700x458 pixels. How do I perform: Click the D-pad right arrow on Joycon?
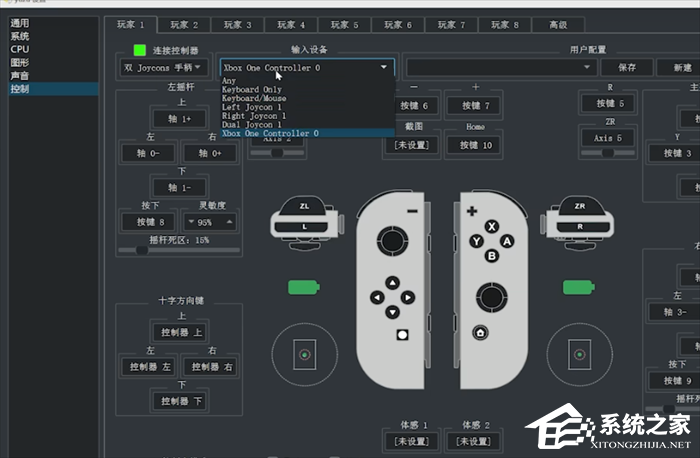pyautogui.click(x=408, y=297)
